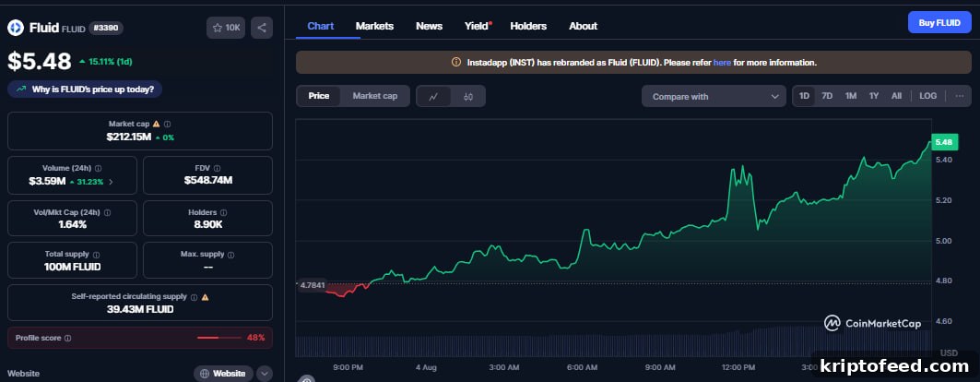Toggle the Price view
This screenshot has width=980, height=382.
[319, 96]
